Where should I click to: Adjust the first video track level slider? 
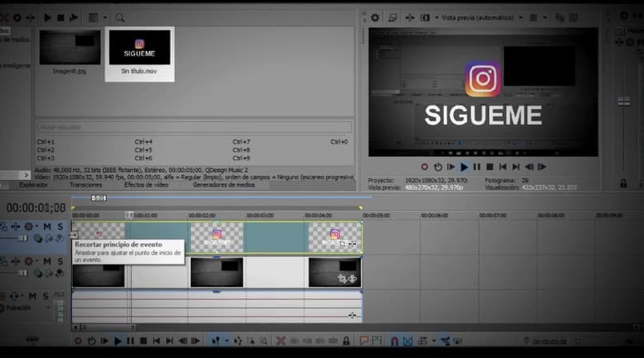(22, 238)
